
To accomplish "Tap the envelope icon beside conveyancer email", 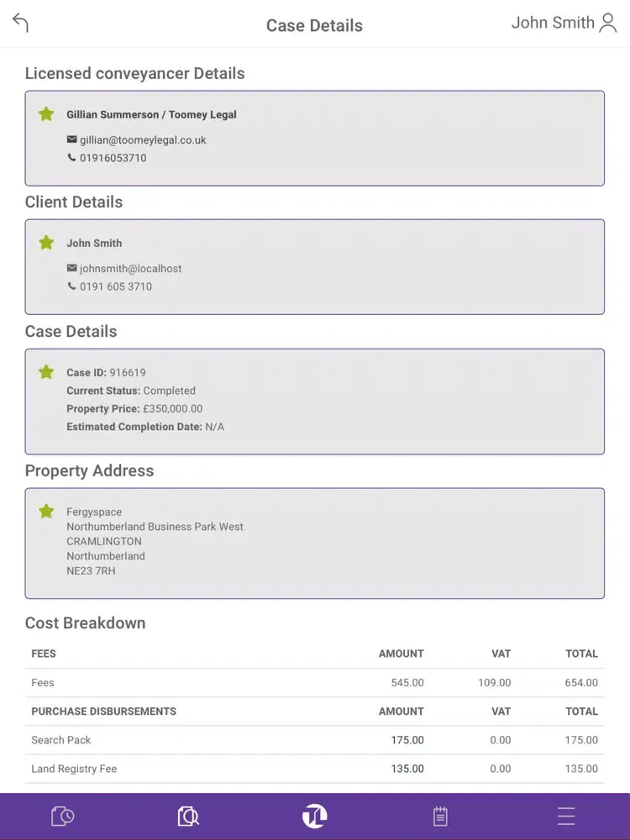I will pos(72,140).
